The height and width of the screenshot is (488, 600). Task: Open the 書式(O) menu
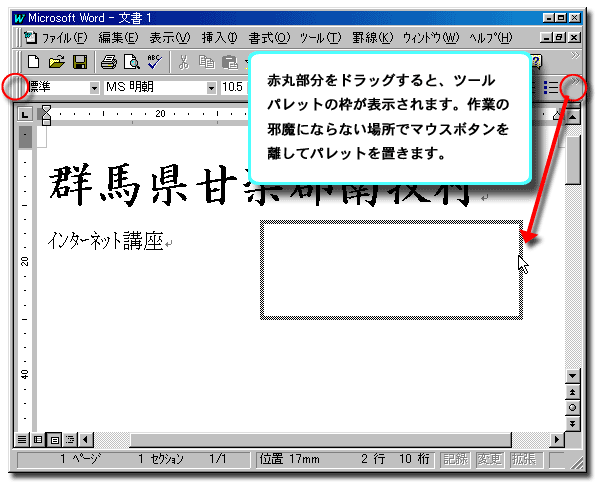point(269,38)
